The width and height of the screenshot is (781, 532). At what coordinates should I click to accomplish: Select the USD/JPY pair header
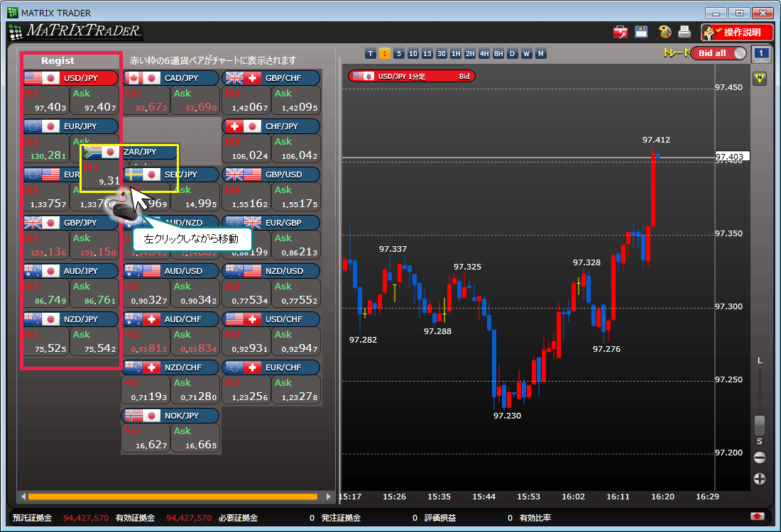pos(71,78)
